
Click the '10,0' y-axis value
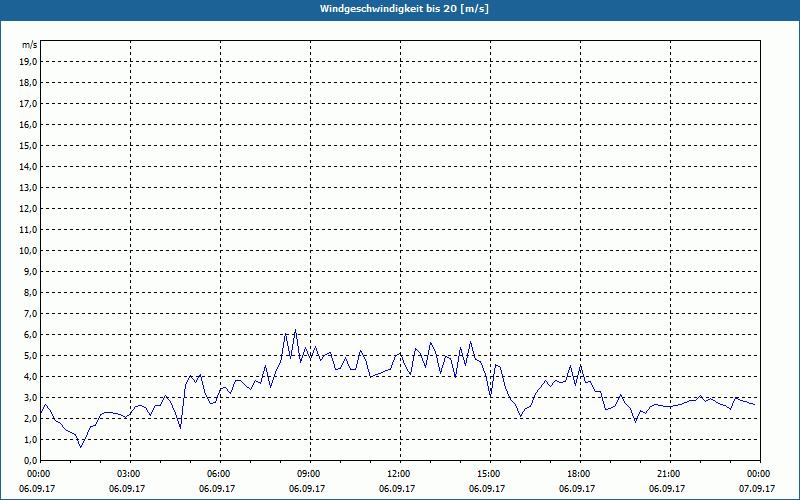[28, 251]
